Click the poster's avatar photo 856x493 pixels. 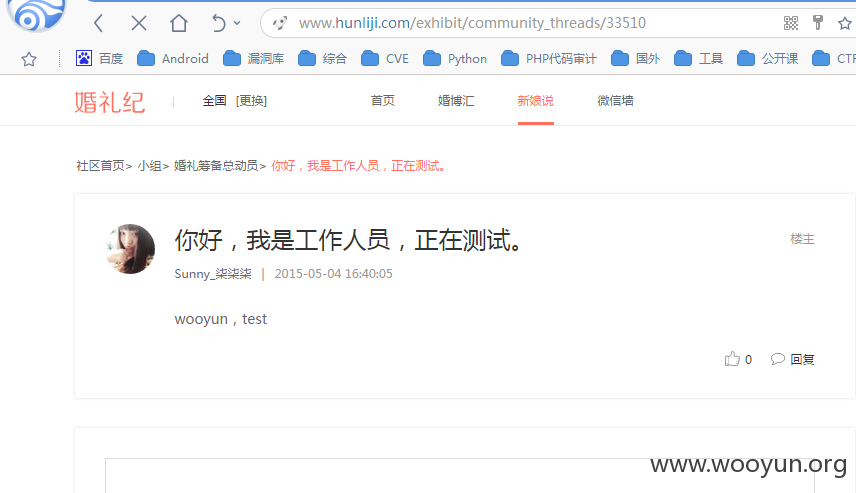[x=130, y=249]
